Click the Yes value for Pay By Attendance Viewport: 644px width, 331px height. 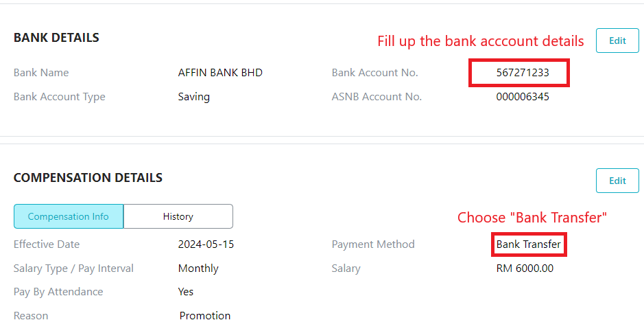point(186,292)
